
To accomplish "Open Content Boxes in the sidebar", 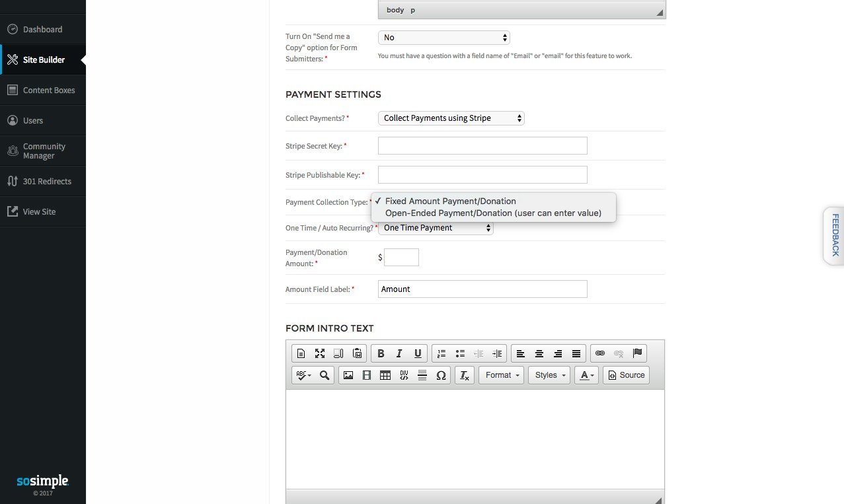I will [x=43, y=90].
